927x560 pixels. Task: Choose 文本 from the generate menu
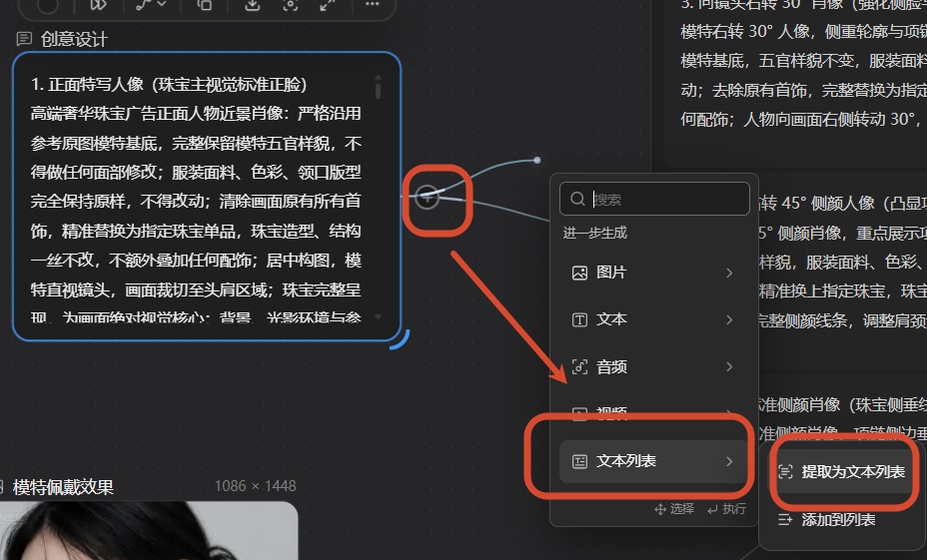[x=654, y=319]
